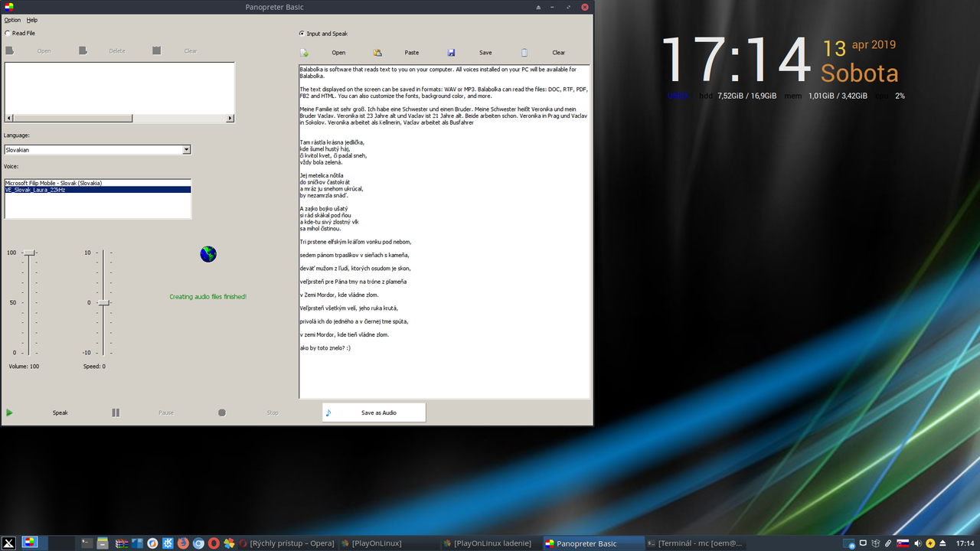This screenshot has height=551, width=980.
Task: Select the Read File radio button
Action: click(8, 34)
